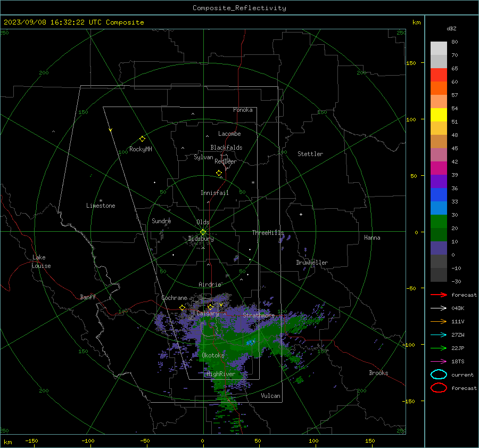Screen dimensions: 479x448
Task: Click the Banff label
Action: tap(88, 297)
